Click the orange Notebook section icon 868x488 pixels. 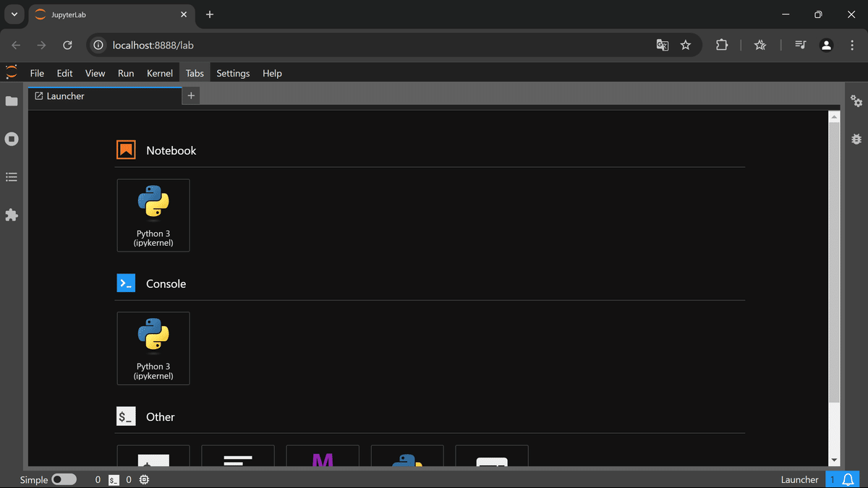(x=126, y=150)
